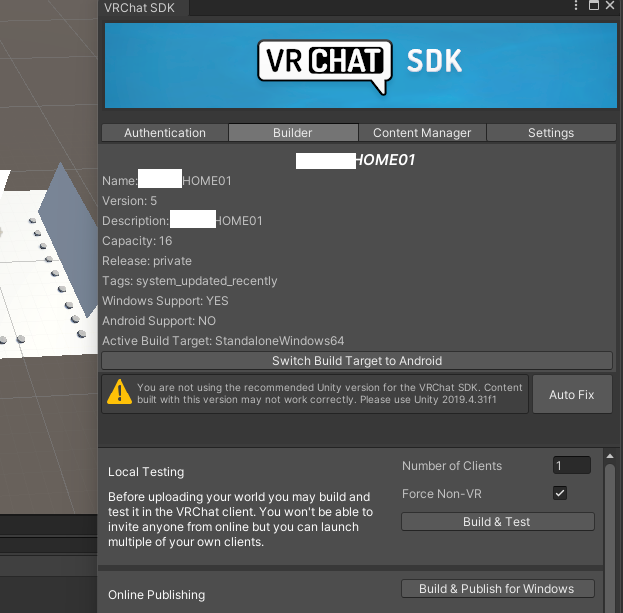Screen dimensions: 623x613
Task: Click the Local Testing heading
Action: [146, 472]
